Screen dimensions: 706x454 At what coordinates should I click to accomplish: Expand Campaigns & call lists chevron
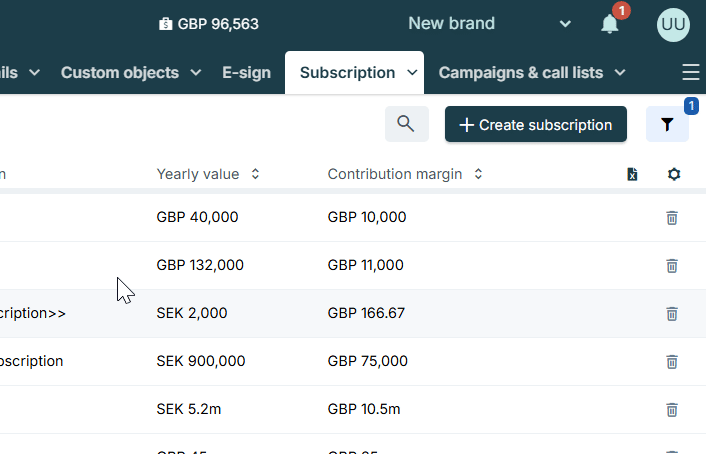[620, 73]
